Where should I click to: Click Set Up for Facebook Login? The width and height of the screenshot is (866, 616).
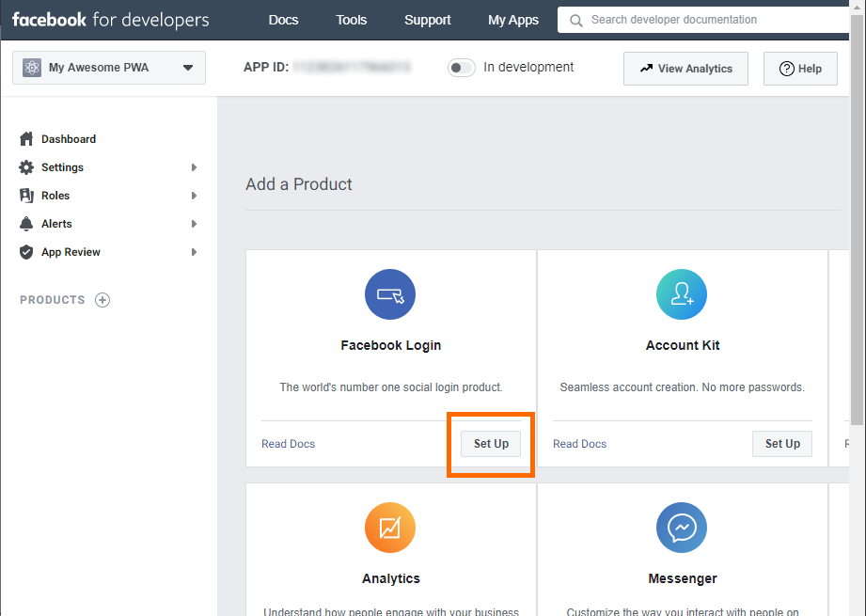click(x=491, y=444)
